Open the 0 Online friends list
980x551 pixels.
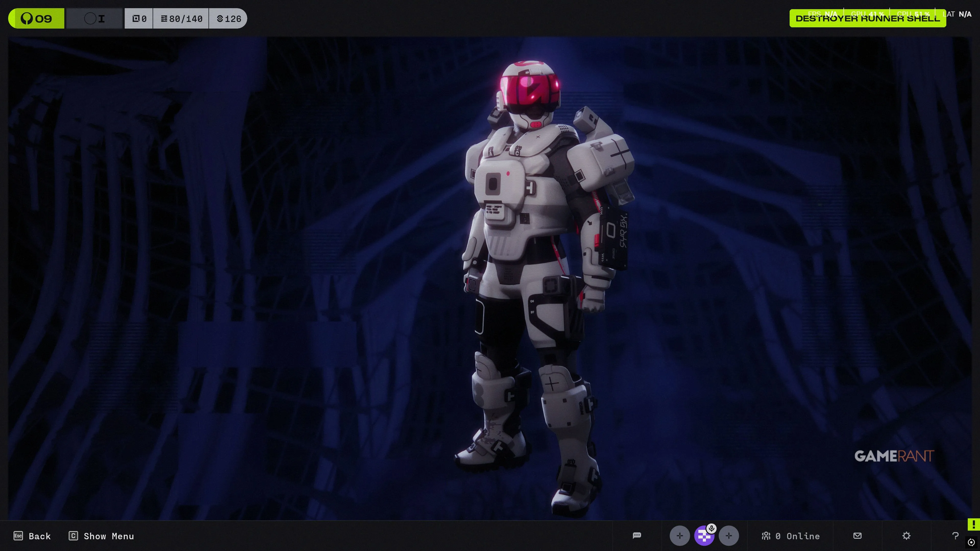tap(791, 536)
